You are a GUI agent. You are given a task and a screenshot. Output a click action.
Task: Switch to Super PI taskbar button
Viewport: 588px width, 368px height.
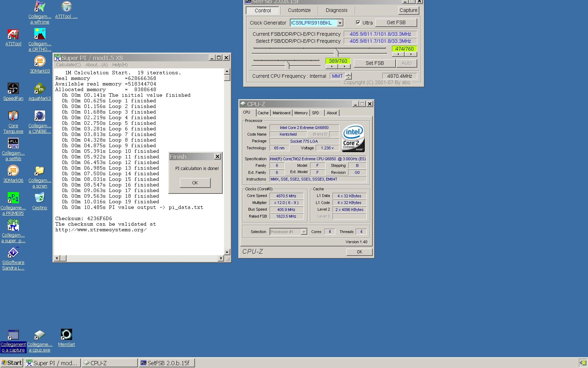pos(53,363)
